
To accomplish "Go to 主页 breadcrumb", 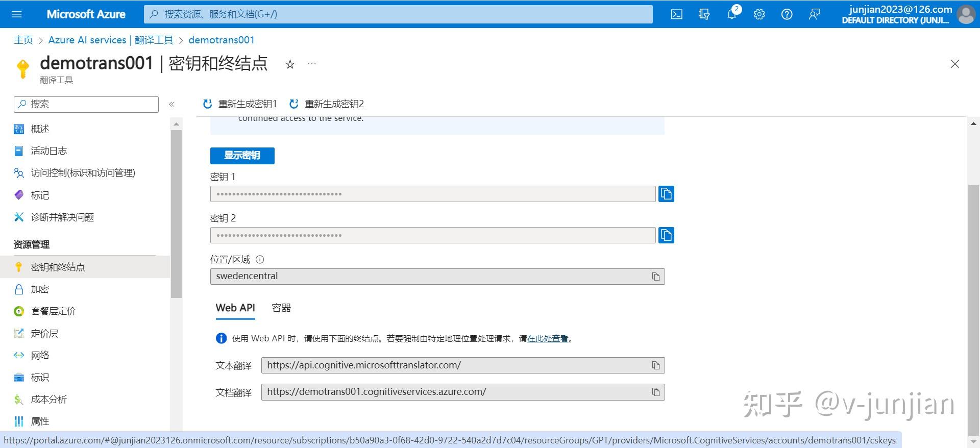I will tap(23, 40).
